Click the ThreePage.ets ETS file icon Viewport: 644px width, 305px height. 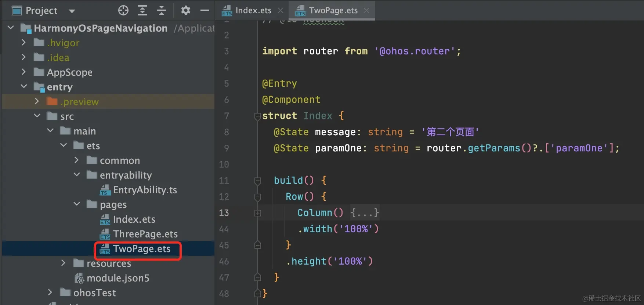point(105,234)
